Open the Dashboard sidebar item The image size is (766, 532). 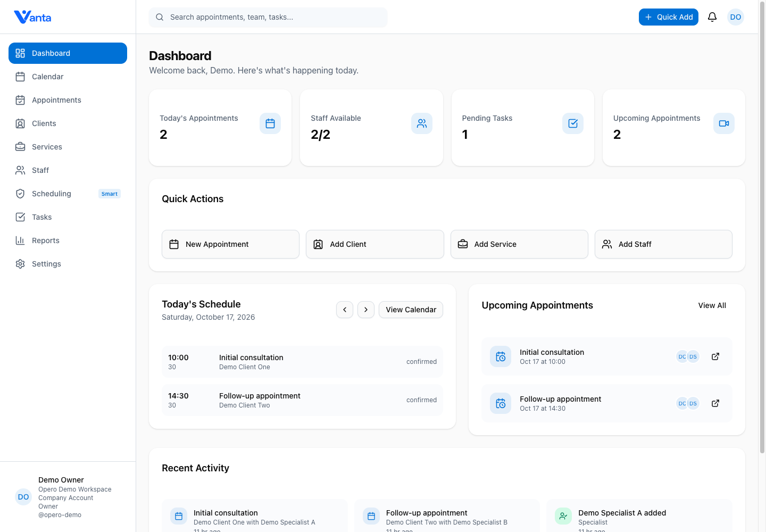(x=68, y=53)
